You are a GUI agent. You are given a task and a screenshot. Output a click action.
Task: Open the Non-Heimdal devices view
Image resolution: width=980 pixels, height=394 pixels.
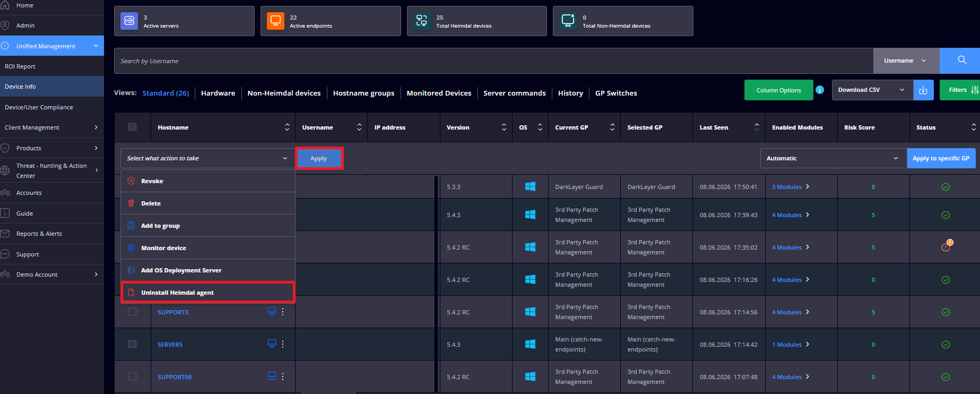point(284,93)
